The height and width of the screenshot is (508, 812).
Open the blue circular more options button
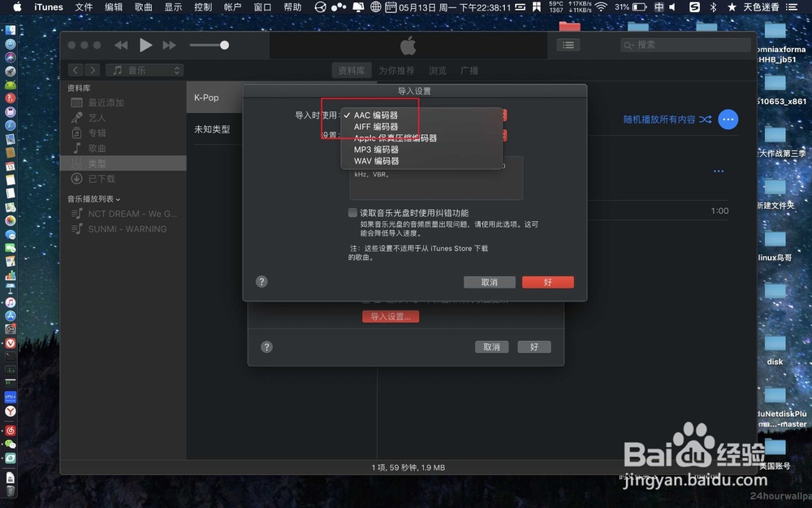728,119
